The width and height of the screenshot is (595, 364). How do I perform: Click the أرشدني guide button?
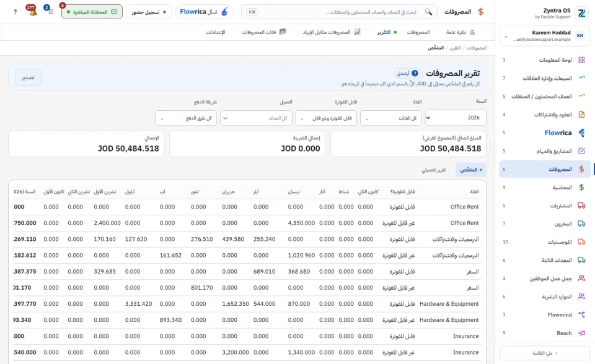point(407,73)
